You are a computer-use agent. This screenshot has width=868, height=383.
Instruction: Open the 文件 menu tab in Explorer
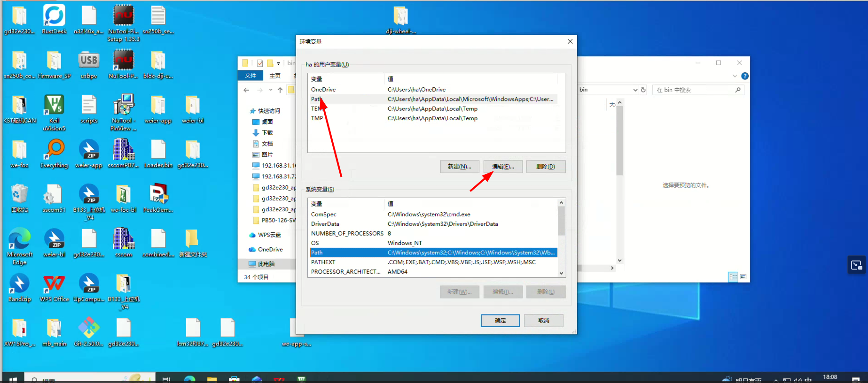pos(250,76)
